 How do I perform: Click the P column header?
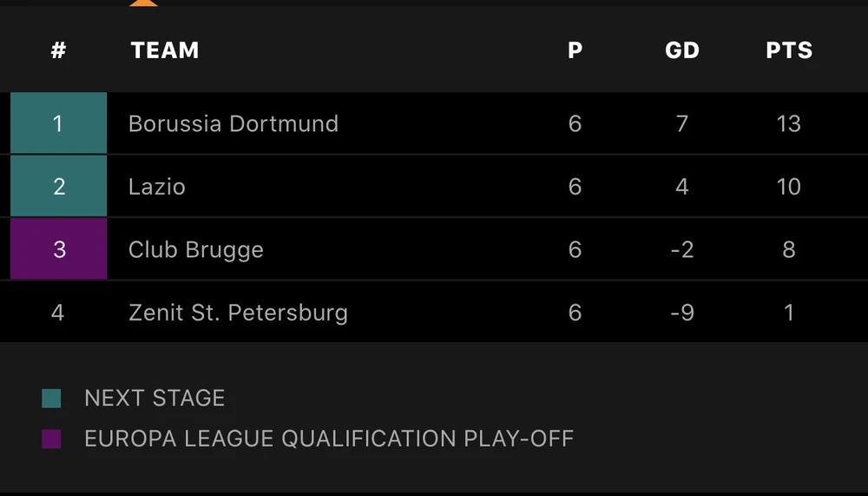coord(575,50)
